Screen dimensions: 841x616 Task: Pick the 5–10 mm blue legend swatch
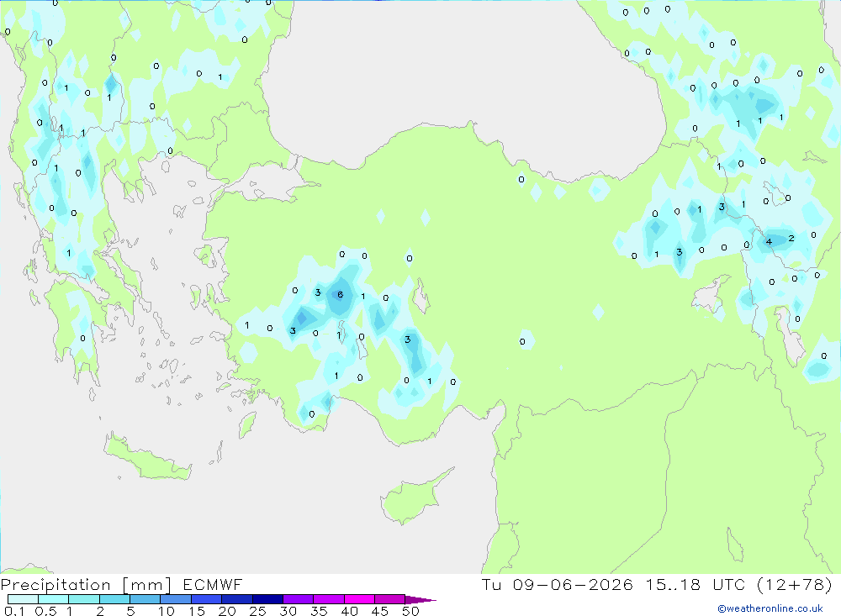(145, 599)
